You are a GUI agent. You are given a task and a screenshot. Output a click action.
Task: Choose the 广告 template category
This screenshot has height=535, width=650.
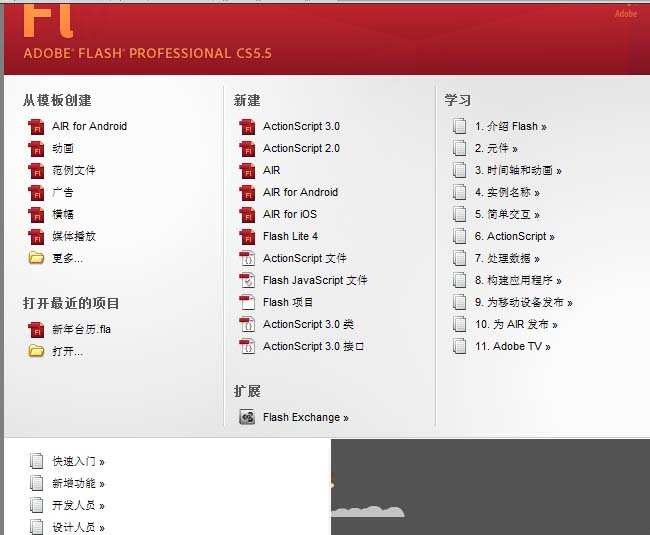63,192
